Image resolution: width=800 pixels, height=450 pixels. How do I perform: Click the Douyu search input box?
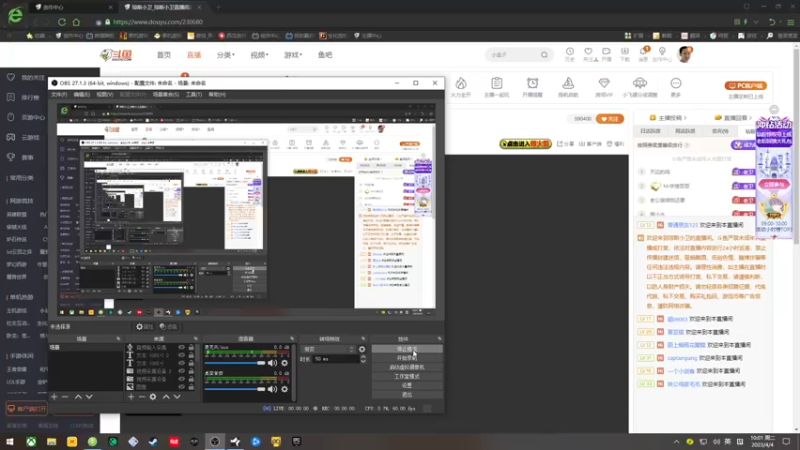click(x=514, y=55)
